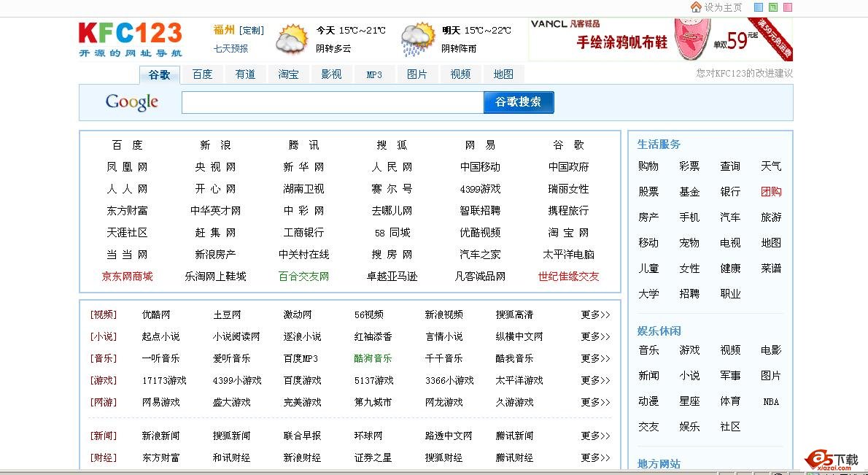Click into the Google search text field
Screen dimensions: 868x475
pyautogui.click(x=333, y=102)
